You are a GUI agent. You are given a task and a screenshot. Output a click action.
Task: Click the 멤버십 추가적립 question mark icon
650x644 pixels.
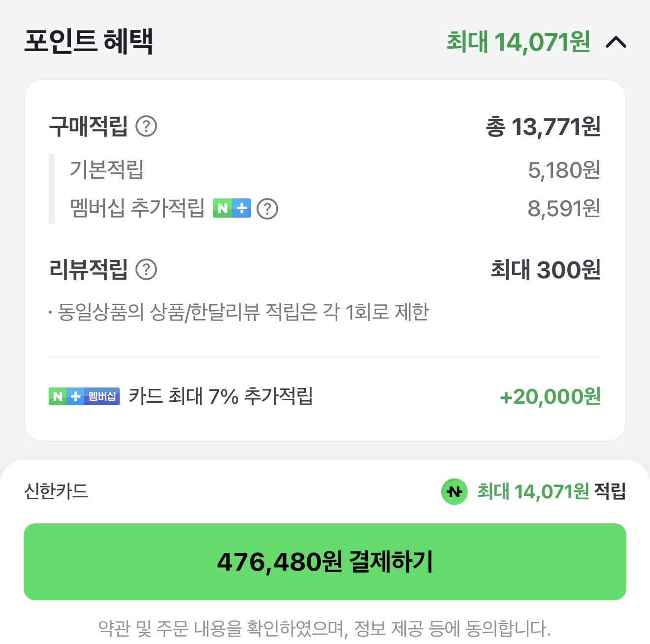pos(268,209)
